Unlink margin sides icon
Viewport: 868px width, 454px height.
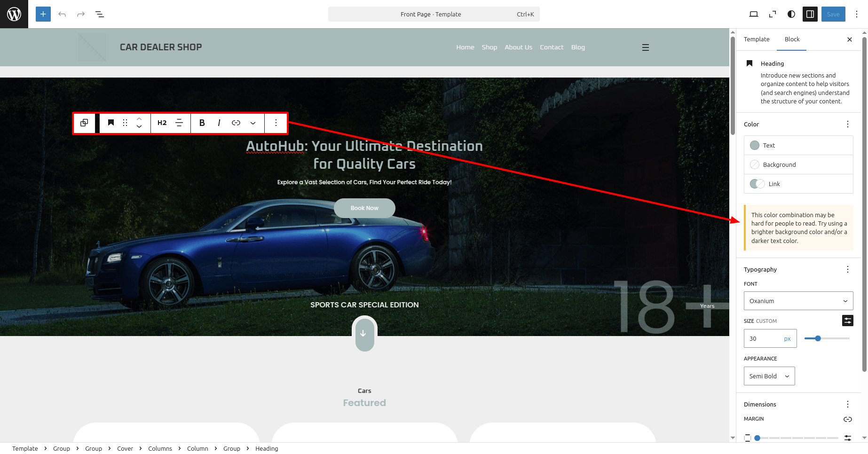tap(848, 419)
